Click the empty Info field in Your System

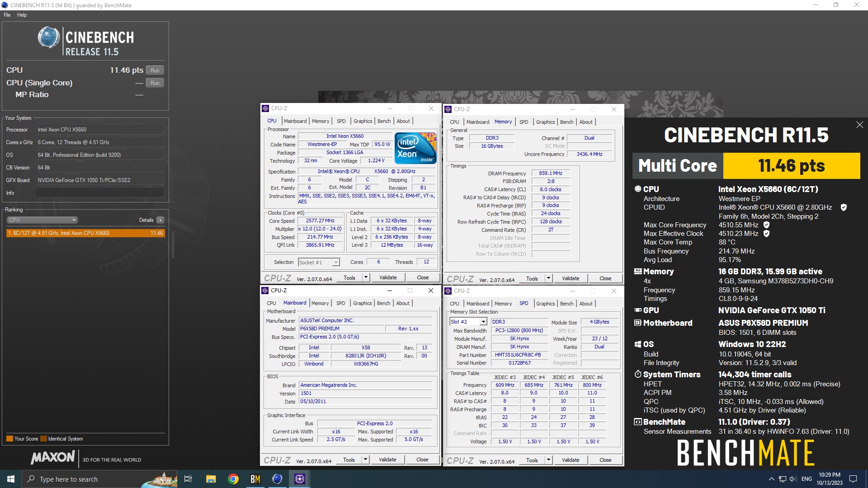click(x=99, y=193)
